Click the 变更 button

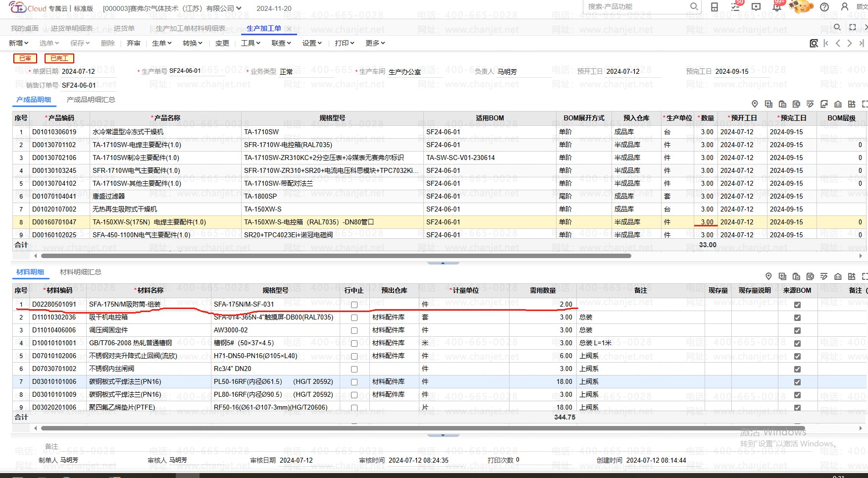click(222, 43)
